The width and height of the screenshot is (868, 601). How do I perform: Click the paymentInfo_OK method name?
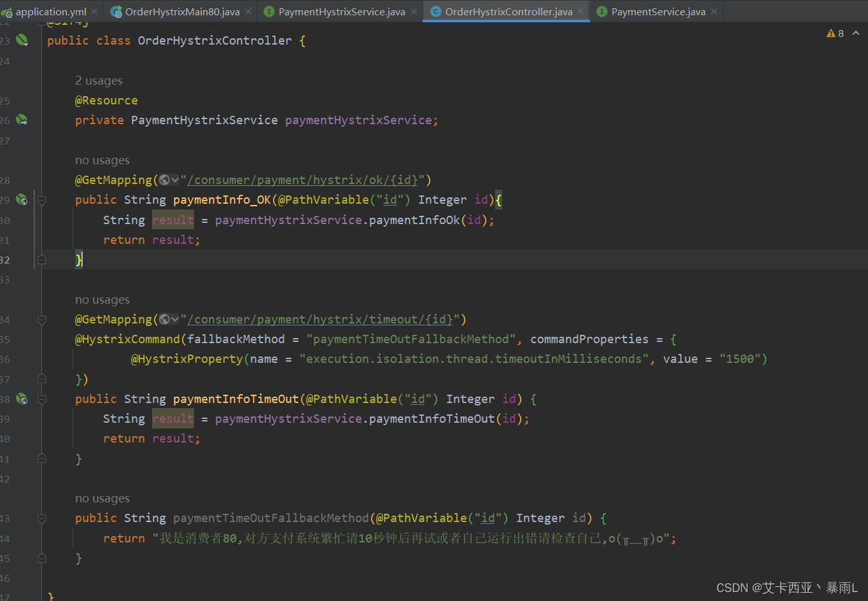[222, 200]
